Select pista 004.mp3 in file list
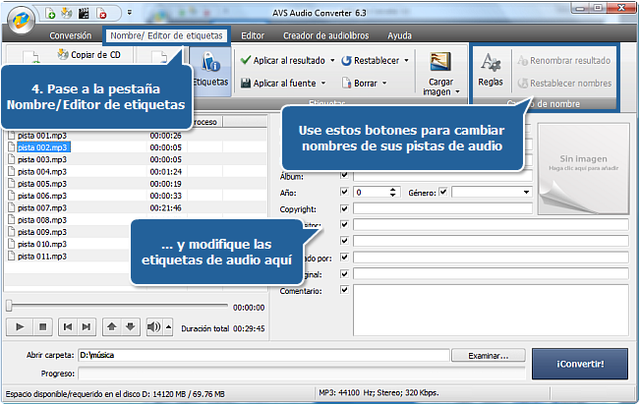This screenshot has width=640, height=404. pos(42,172)
